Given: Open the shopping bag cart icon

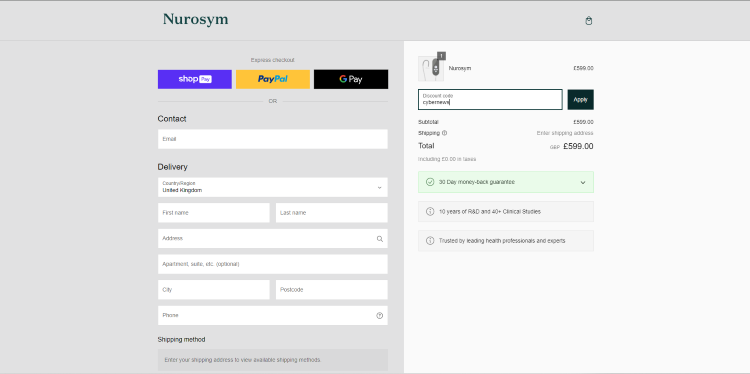Looking at the screenshot, I should (x=589, y=21).
